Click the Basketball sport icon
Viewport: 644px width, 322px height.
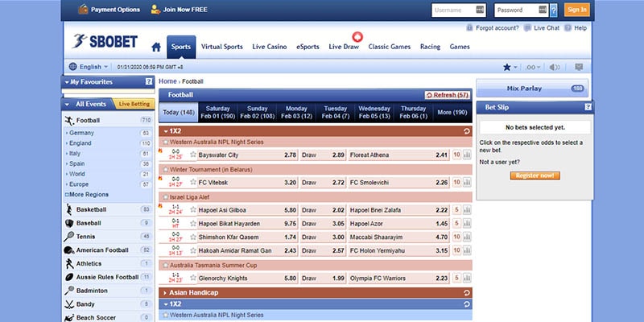point(69,209)
